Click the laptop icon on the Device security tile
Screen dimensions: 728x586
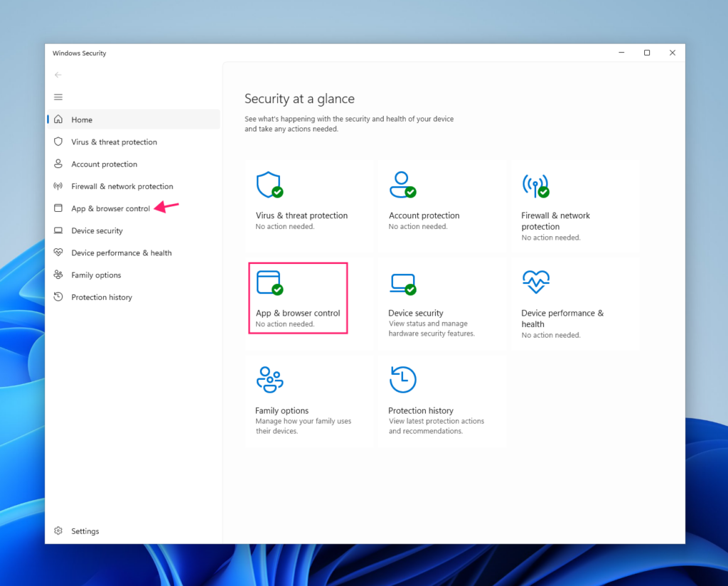coord(402,284)
